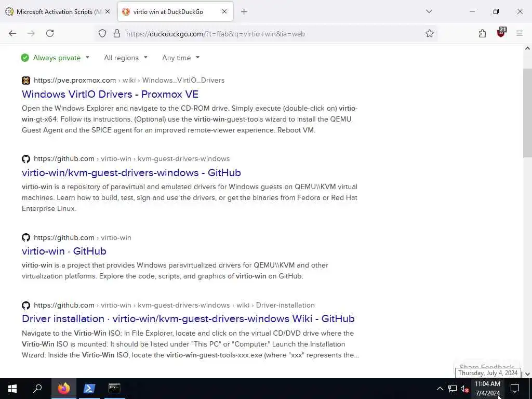Click the Firefox taskbar icon
This screenshot has width=532, height=399.
point(64,389)
